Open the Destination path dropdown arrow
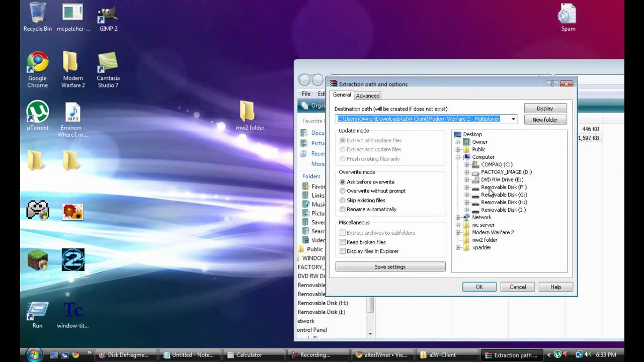The width and height of the screenshot is (644, 362). pos(513,119)
